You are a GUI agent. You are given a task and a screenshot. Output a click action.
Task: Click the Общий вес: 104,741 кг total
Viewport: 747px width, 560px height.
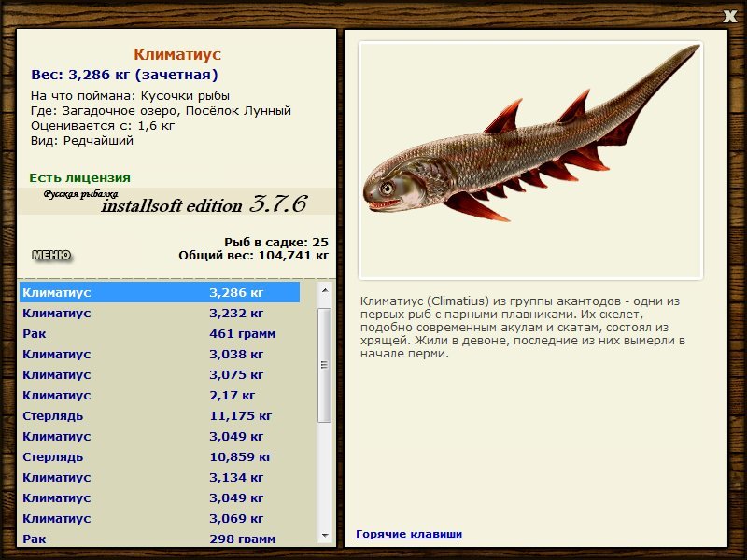coord(253,255)
